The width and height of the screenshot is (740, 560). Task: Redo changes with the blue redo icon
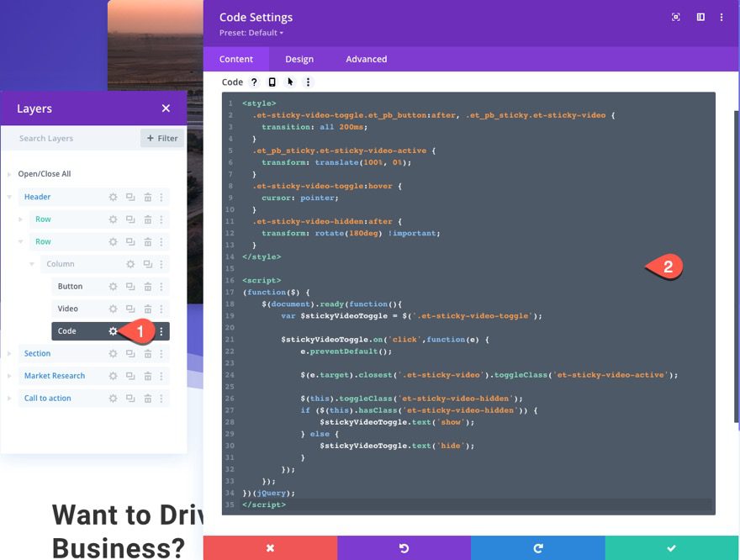(x=538, y=547)
